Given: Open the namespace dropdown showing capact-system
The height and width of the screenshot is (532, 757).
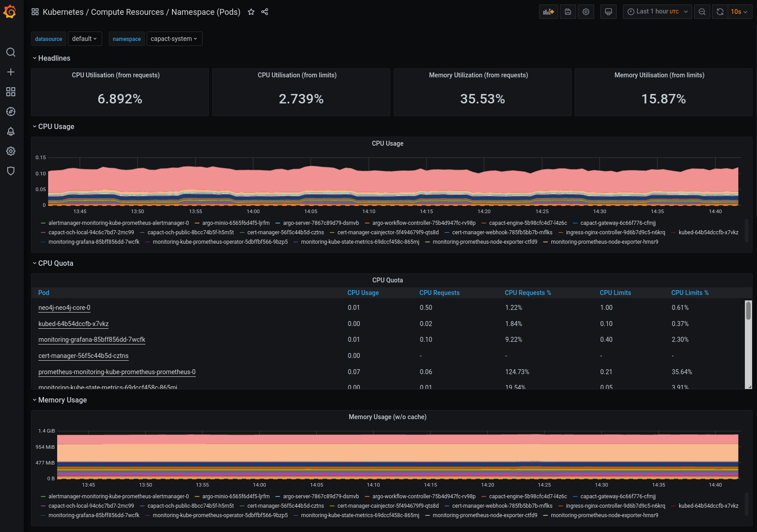Looking at the screenshot, I should pyautogui.click(x=175, y=39).
